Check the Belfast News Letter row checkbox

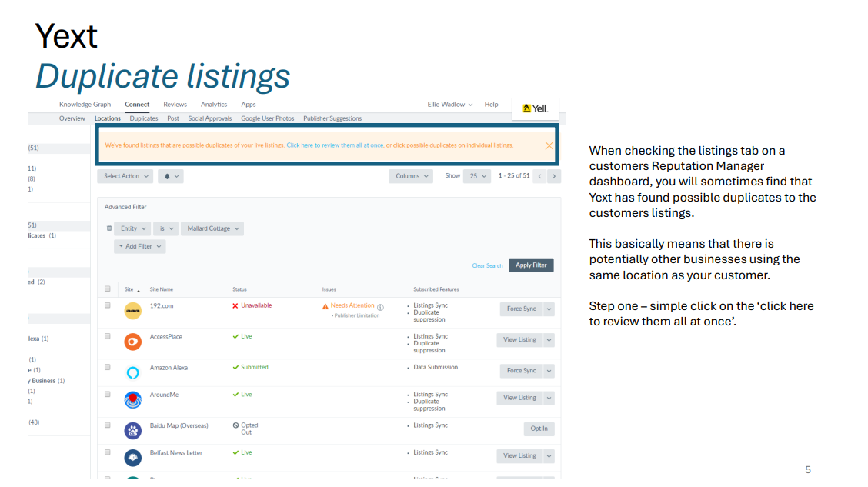pos(108,452)
